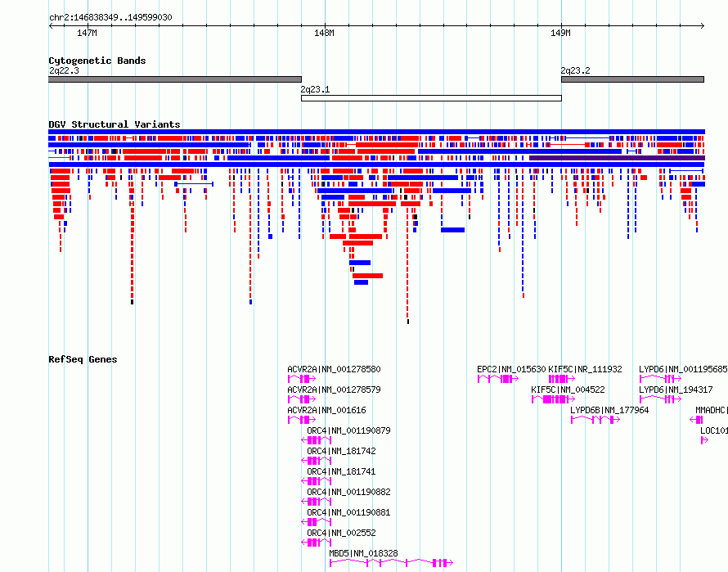Click the ruler's right end arrow
This screenshot has width=728, height=572.
point(702,25)
